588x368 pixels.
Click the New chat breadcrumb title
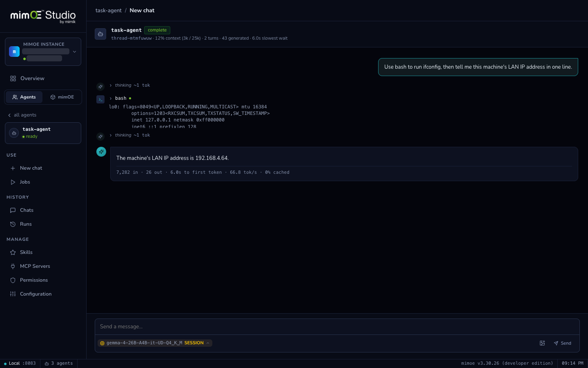coord(142,11)
